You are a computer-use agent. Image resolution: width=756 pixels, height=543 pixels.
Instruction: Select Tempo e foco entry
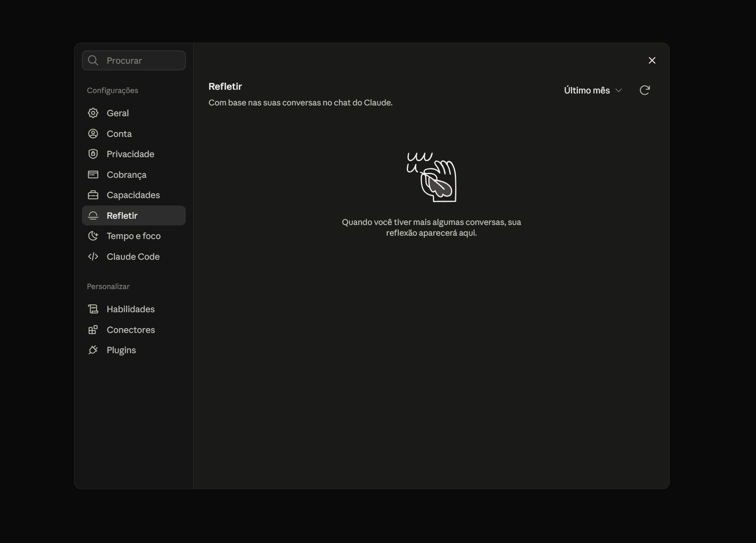click(x=134, y=236)
